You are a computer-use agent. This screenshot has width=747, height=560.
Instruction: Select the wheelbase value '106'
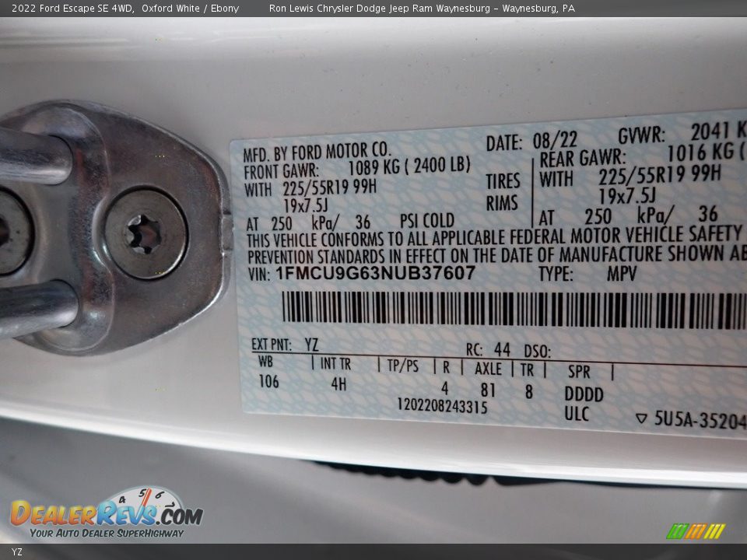click(x=268, y=381)
